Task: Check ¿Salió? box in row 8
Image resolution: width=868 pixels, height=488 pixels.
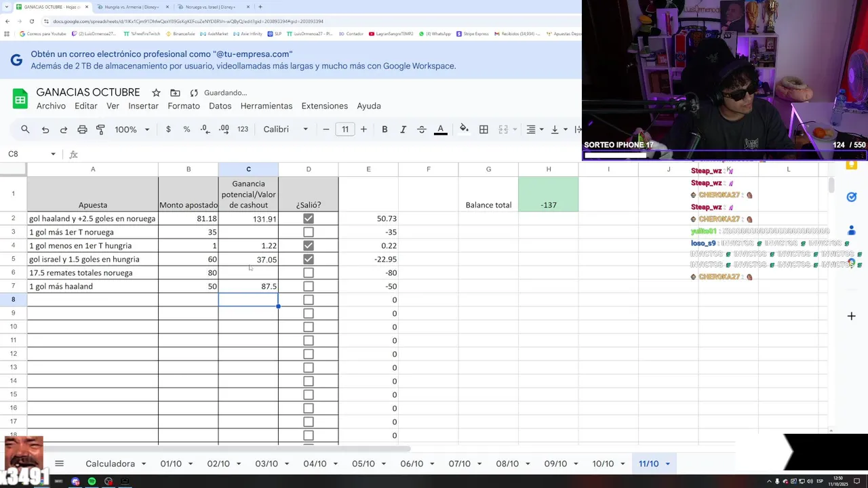Action: [x=309, y=300]
